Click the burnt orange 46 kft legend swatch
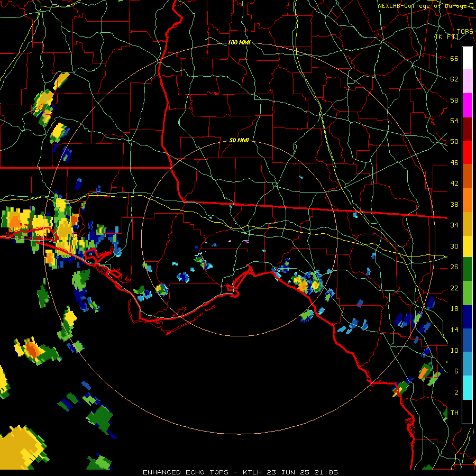Screen dimensions: 476x476 click(467, 176)
